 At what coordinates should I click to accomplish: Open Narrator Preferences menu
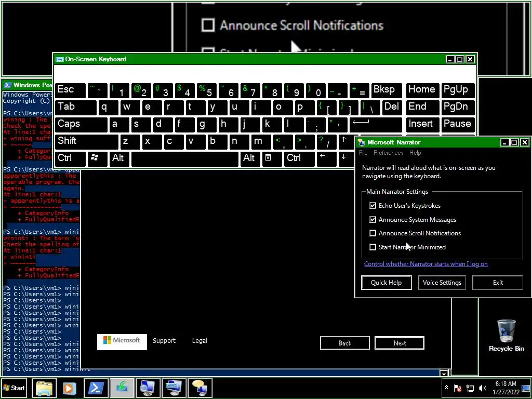[x=388, y=153]
